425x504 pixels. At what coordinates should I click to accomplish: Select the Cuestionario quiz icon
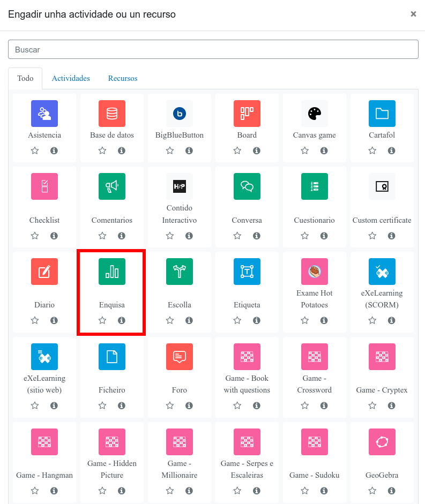(x=315, y=186)
